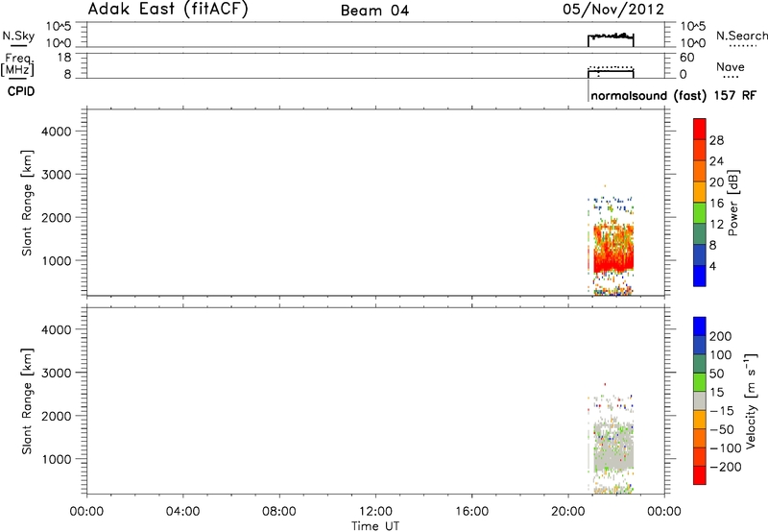Screen dimensions: 768x532
Task: Click the '4000' tick in the power panel
Action: 57,132
